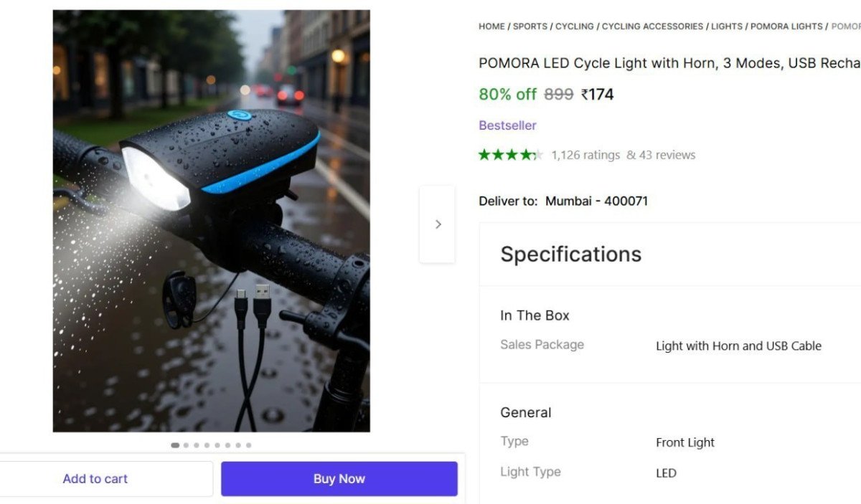Click the star rating icons
861x504 pixels.
(511, 155)
